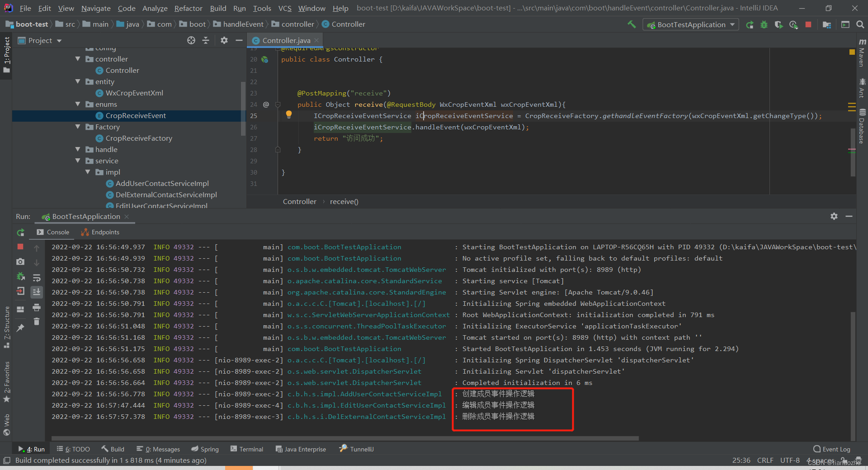Open Project Structure icon in top toolbar
Viewport: 868px width, 470px height.
click(x=827, y=25)
